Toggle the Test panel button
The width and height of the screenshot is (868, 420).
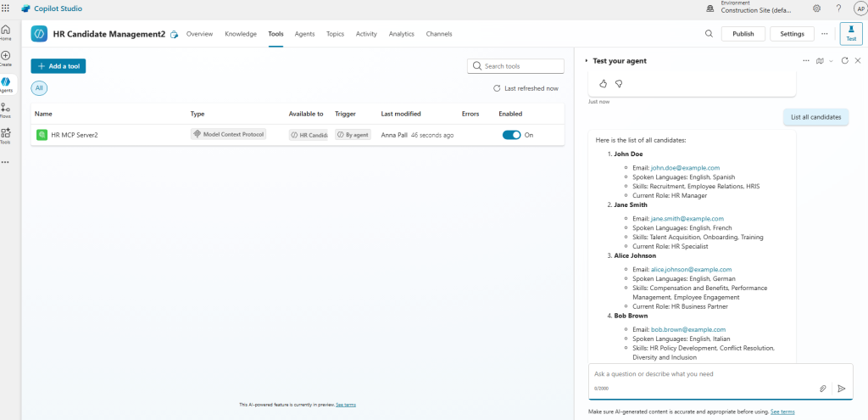pyautogui.click(x=850, y=34)
